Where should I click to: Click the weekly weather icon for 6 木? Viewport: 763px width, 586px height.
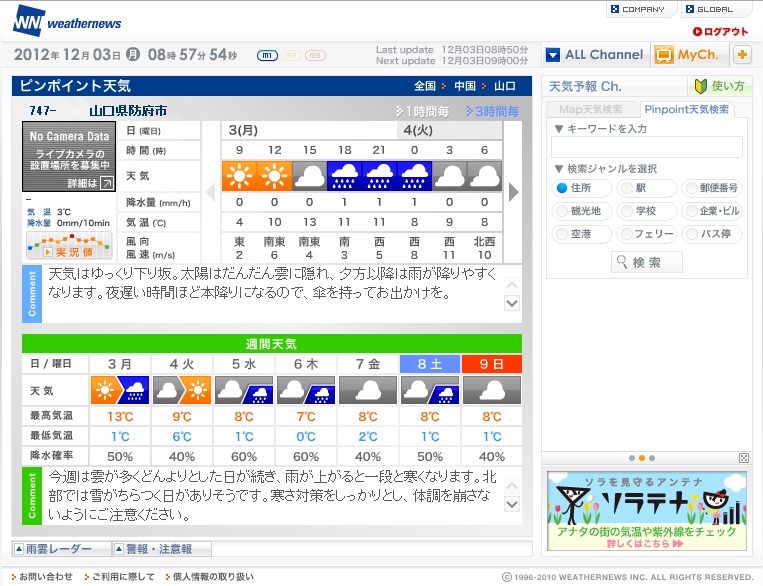pos(306,390)
